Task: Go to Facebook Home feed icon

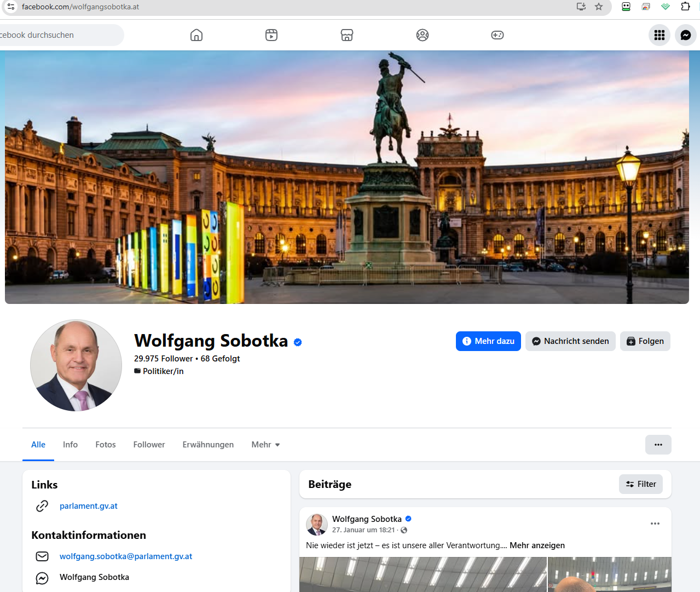Action: 196,35
